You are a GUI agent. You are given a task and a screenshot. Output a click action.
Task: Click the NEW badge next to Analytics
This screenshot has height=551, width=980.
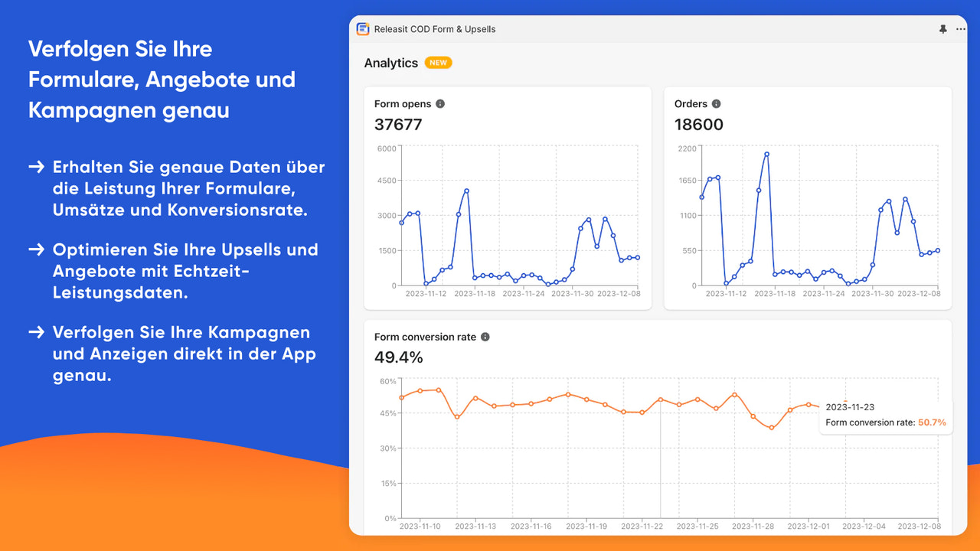pos(439,63)
